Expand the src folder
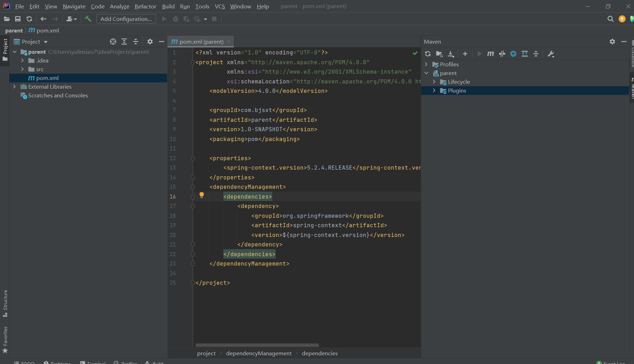This screenshot has width=634, height=364. pos(22,69)
